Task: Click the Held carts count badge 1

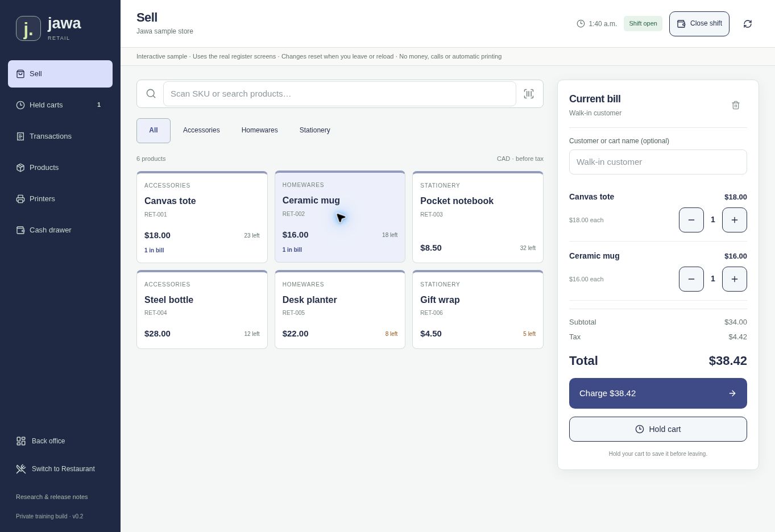Action: coord(99,105)
